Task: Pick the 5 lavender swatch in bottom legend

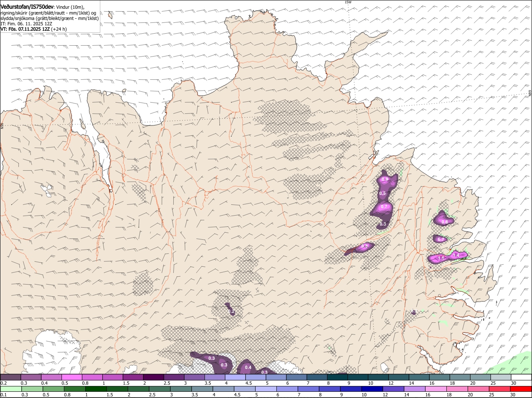Action: (x=266, y=389)
